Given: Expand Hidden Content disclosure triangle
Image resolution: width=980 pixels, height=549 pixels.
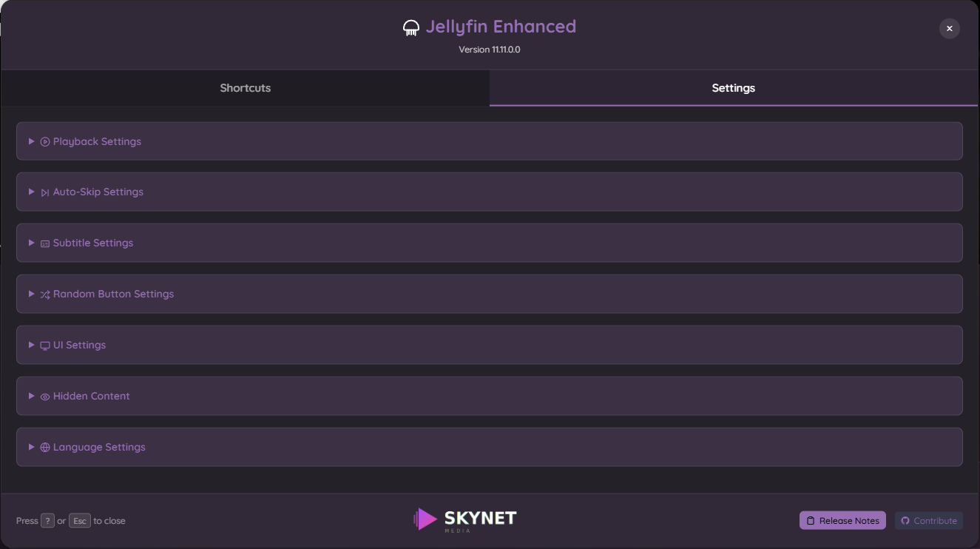Looking at the screenshot, I should coord(32,396).
